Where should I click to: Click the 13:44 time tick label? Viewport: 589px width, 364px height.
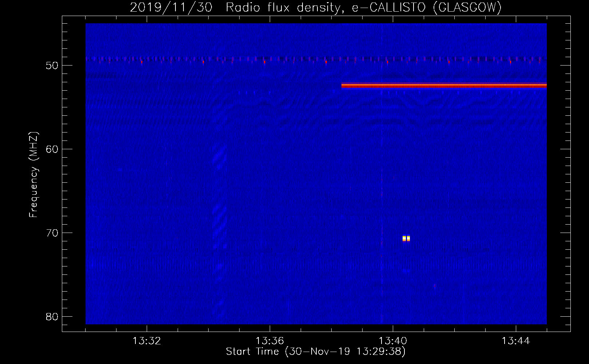click(x=516, y=341)
